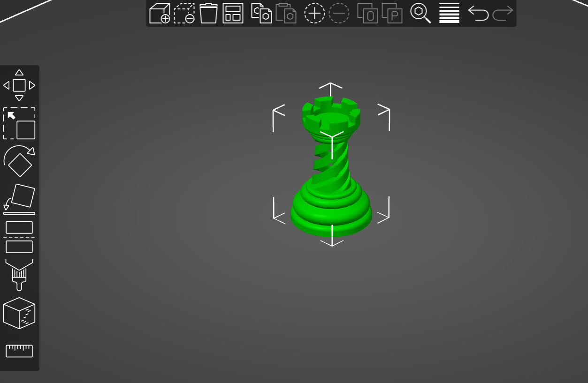
Task: Open the variable layer height tool
Action: pyautogui.click(x=449, y=14)
